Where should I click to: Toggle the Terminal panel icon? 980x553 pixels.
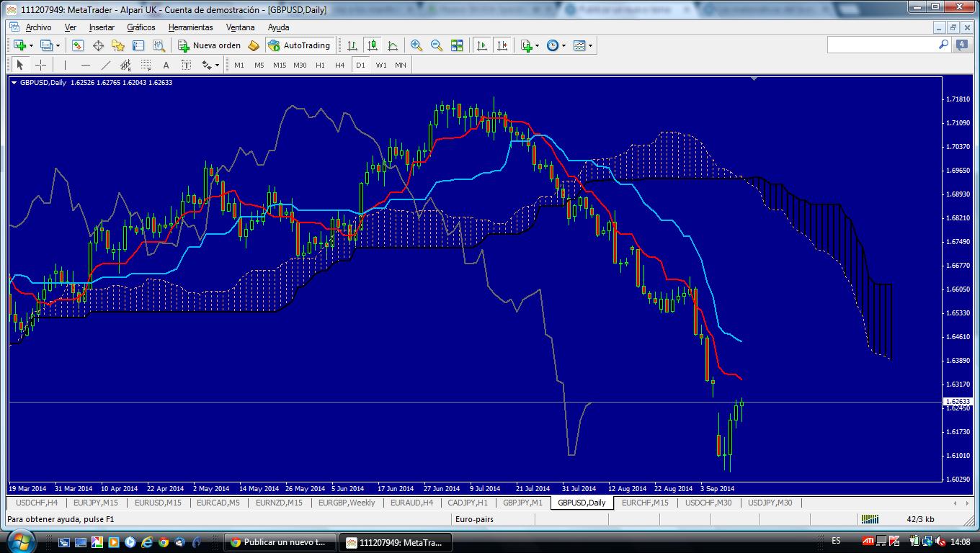pyautogui.click(x=138, y=45)
